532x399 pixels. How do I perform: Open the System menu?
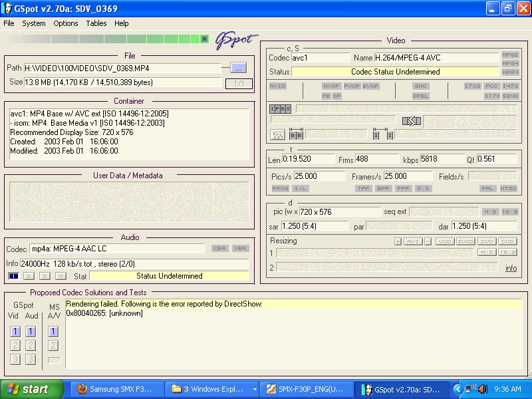34,23
